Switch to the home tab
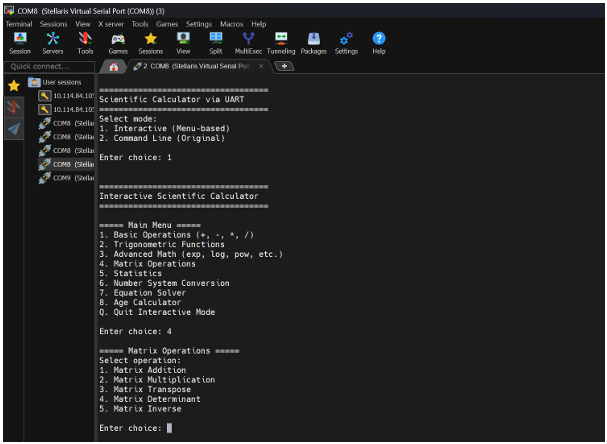 (113, 67)
